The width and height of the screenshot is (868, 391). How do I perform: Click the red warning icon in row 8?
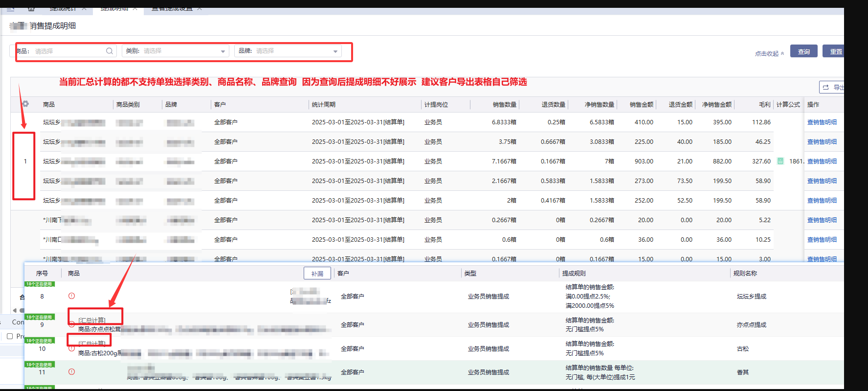(72, 296)
